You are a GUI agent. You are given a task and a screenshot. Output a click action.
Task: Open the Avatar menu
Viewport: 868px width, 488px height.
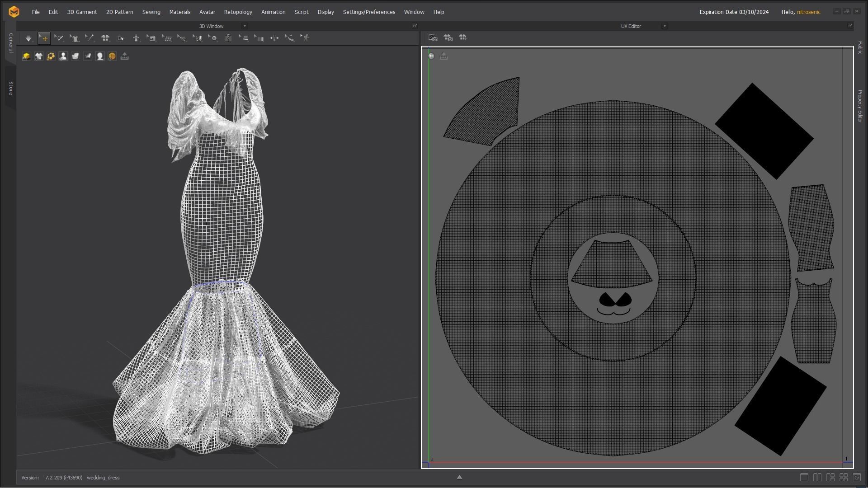coord(207,12)
